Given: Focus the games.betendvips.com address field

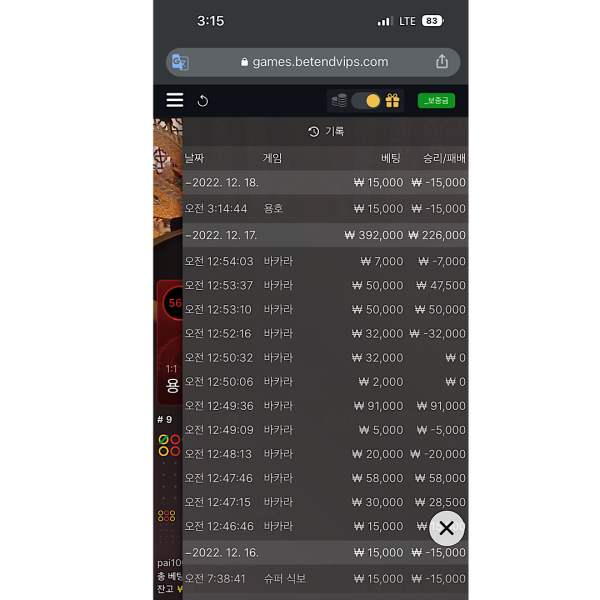Looking at the screenshot, I should [313, 62].
